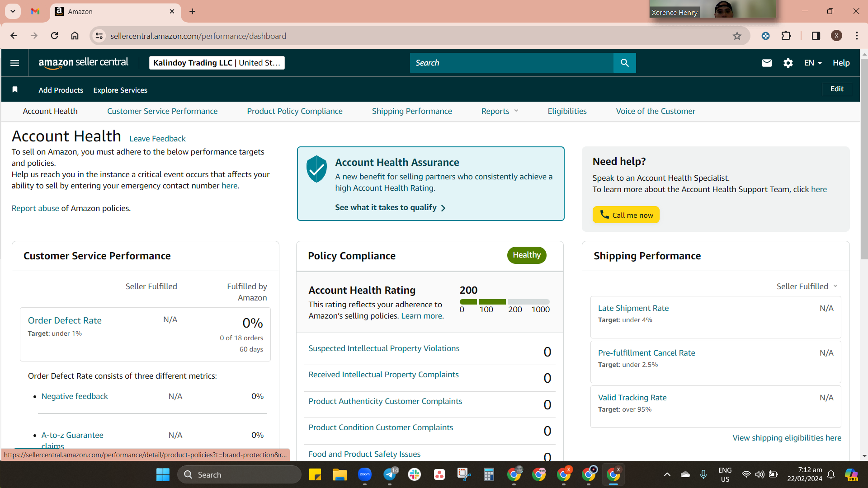Go to Customer Service Performance tab
Screen dimensions: 868x488
[x=162, y=111]
